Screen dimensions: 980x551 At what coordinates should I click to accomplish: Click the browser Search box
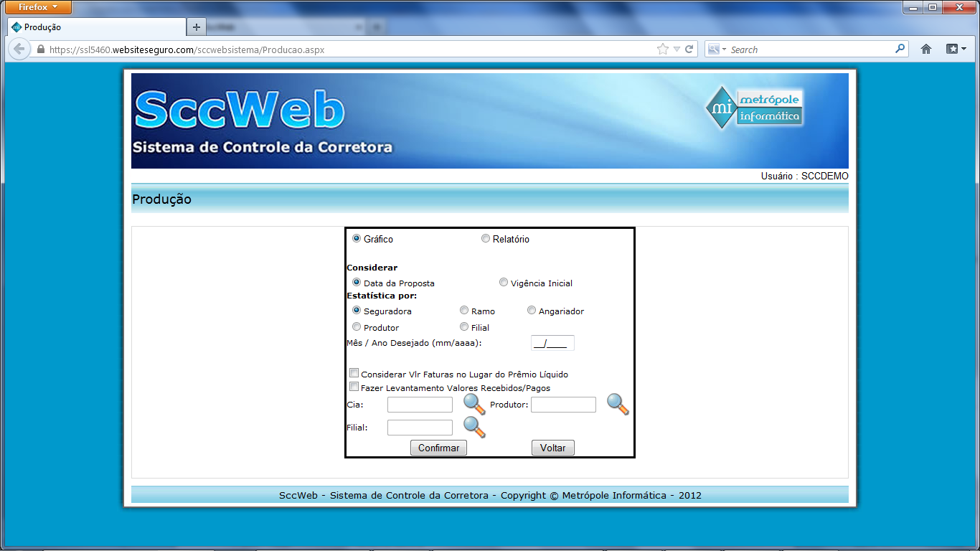[x=811, y=50]
